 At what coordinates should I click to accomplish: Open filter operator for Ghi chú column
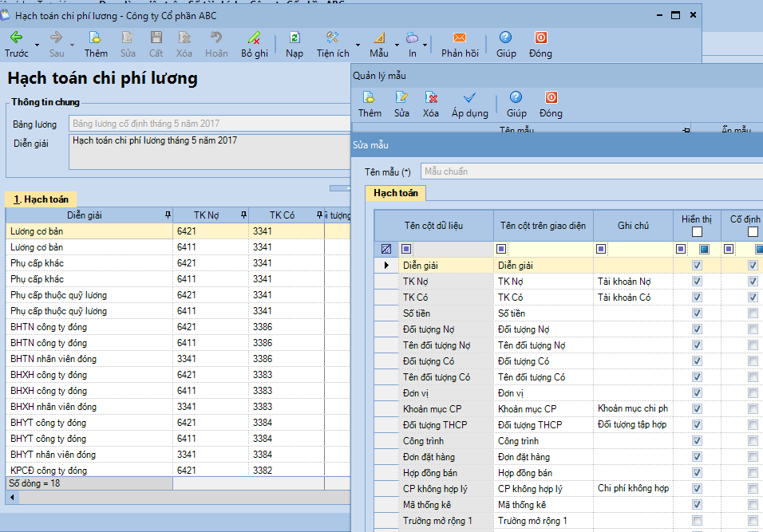(x=601, y=249)
